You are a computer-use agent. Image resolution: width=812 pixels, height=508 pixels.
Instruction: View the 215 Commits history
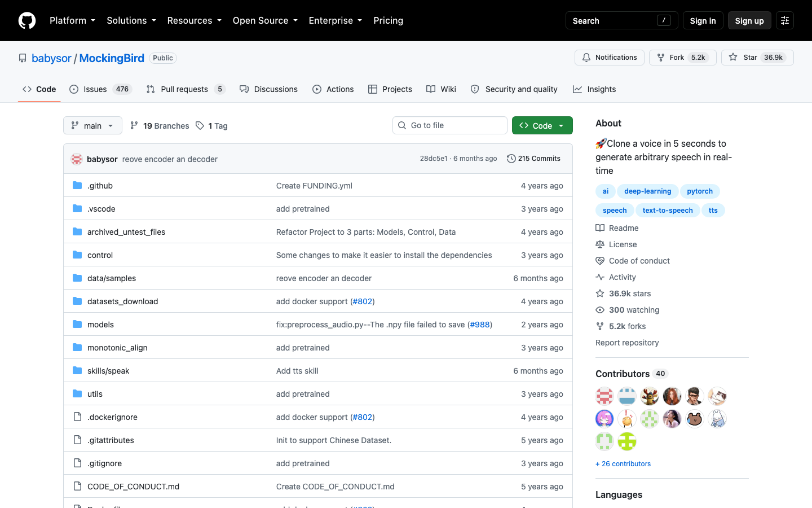click(533, 159)
